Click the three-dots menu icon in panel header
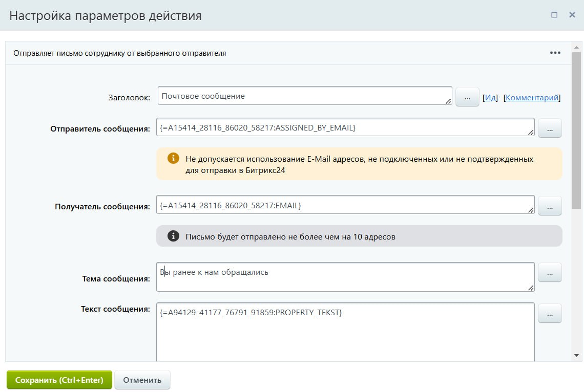584x392 pixels. (x=555, y=53)
